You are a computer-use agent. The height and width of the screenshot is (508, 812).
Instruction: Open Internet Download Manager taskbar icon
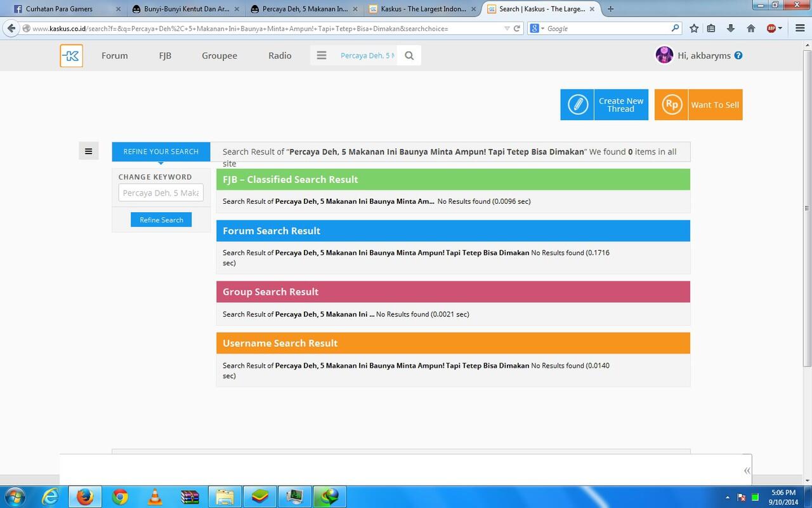[x=331, y=497]
